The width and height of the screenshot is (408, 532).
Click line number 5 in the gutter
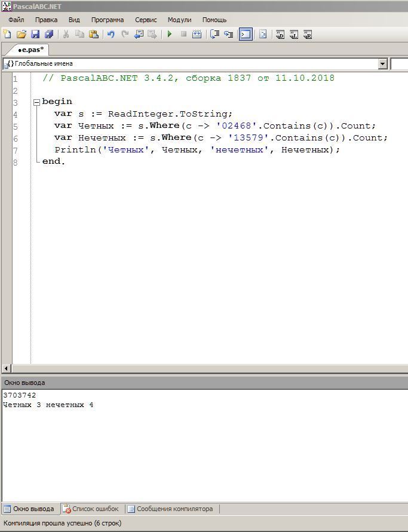coord(16,126)
